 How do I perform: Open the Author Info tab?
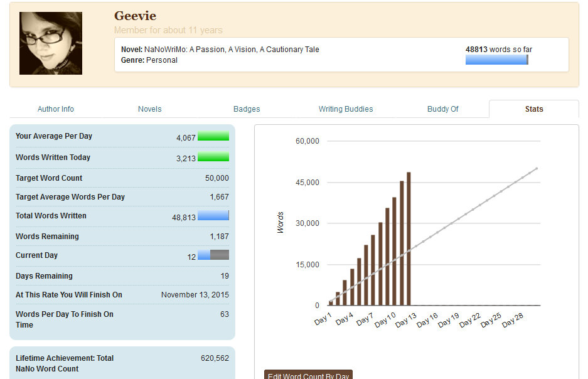pyautogui.click(x=55, y=109)
